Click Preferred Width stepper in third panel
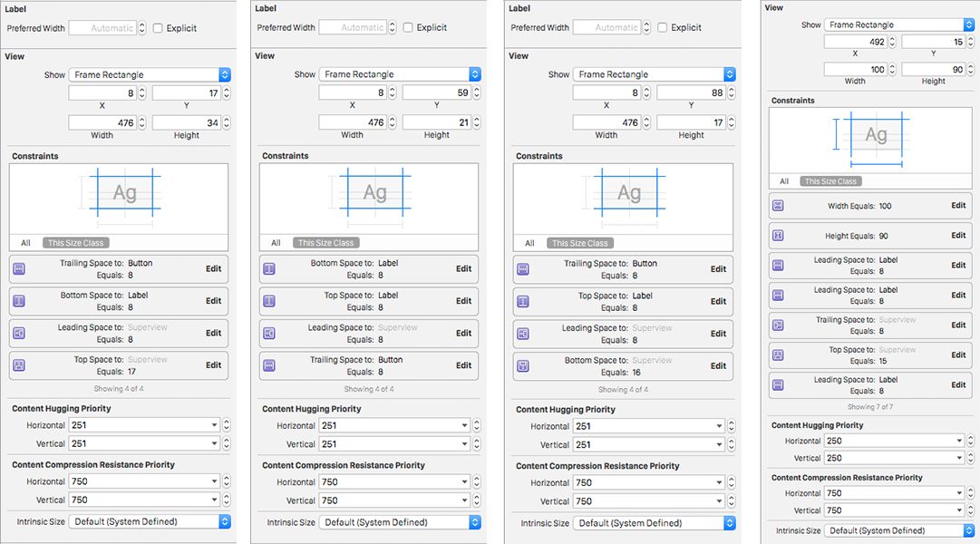Image resolution: width=980 pixels, height=544 pixels. pos(646,27)
